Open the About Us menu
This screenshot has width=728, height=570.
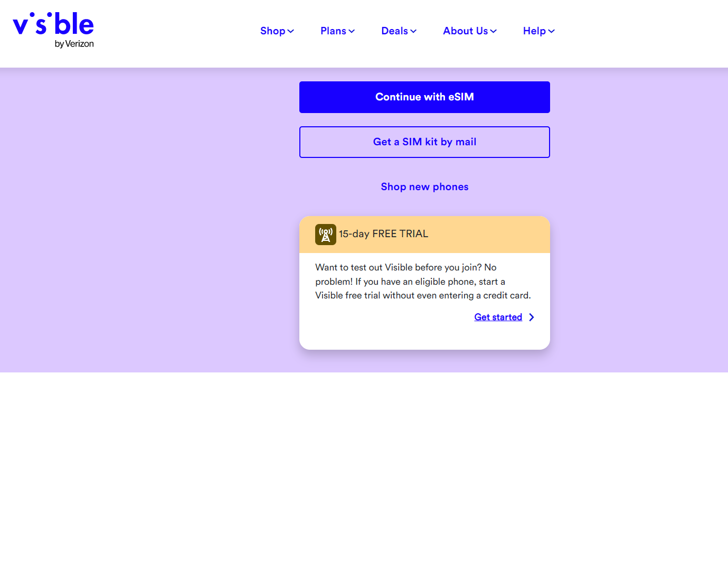point(470,31)
